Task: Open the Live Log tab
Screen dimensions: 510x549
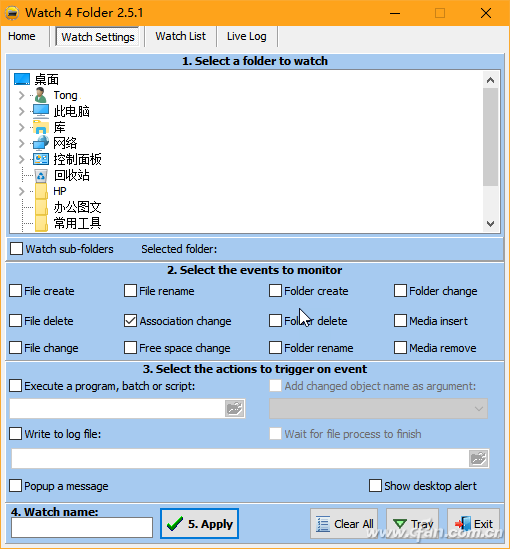Action: point(247,36)
